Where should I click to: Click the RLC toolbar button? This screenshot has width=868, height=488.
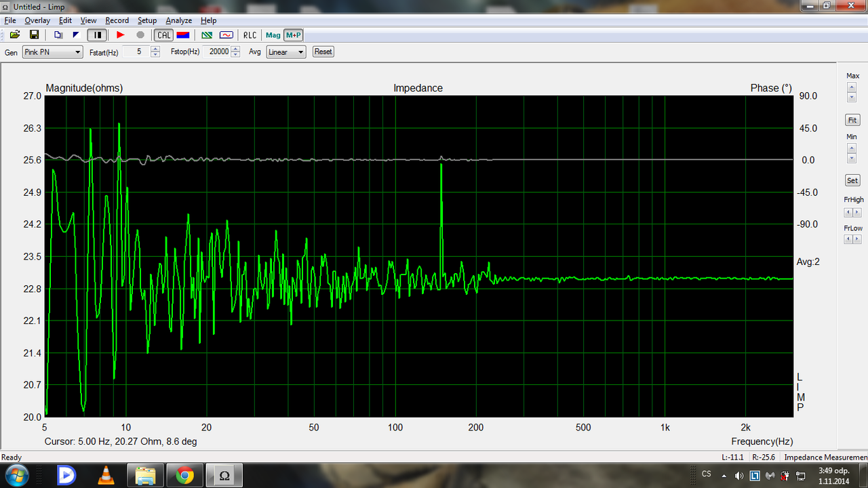coord(250,35)
